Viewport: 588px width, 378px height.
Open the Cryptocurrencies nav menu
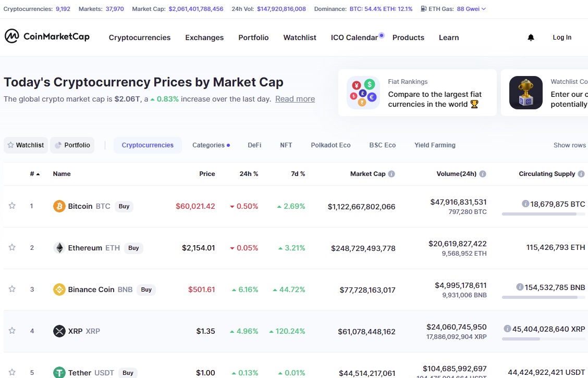click(x=140, y=37)
